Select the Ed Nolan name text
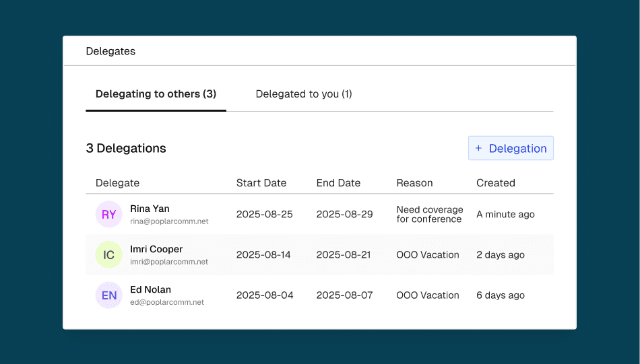The height and width of the screenshot is (364, 640). tap(150, 289)
